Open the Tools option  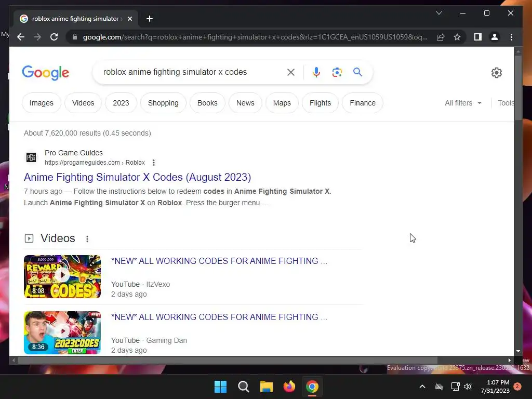[506, 103]
